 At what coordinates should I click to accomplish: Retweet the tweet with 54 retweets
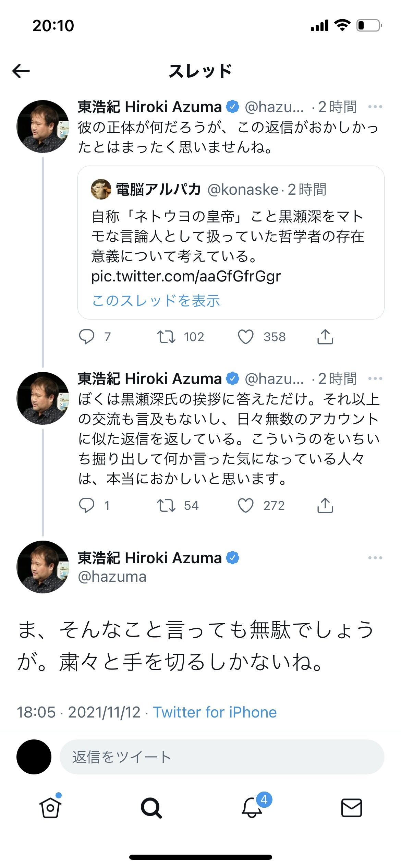click(x=166, y=505)
